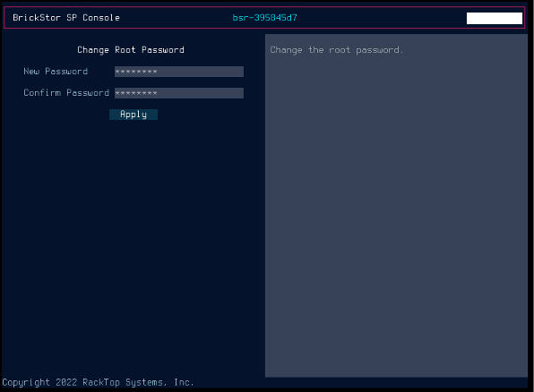Click the New Password input field
Viewport: 534px width, 392px height.
click(179, 72)
